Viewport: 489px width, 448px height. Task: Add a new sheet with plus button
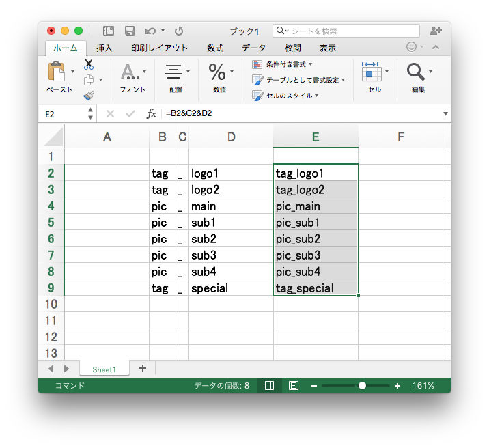click(x=143, y=368)
